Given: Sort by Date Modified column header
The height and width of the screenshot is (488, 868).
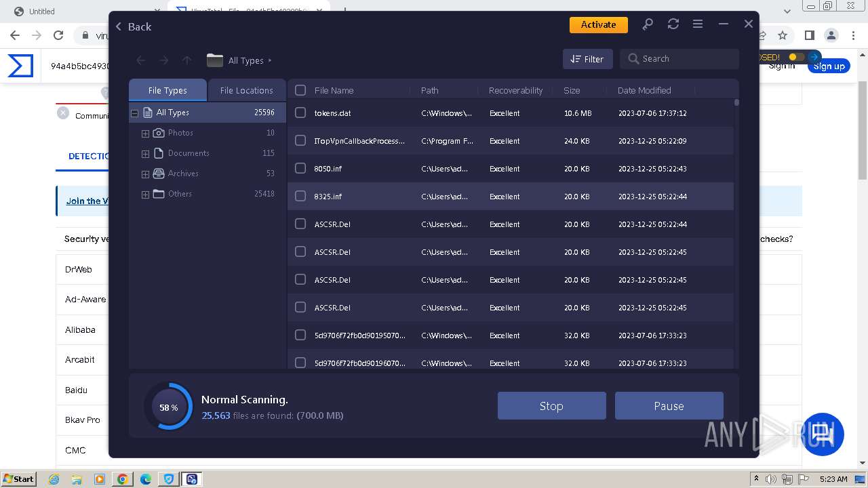Looking at the screenshot, I should [x=644, y=90].
